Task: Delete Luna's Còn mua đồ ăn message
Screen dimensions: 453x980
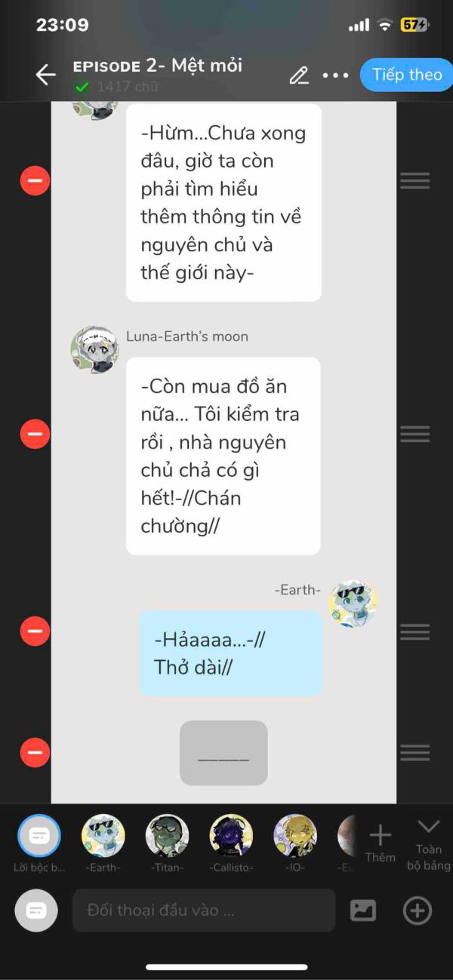Action: tap(35, 434)
